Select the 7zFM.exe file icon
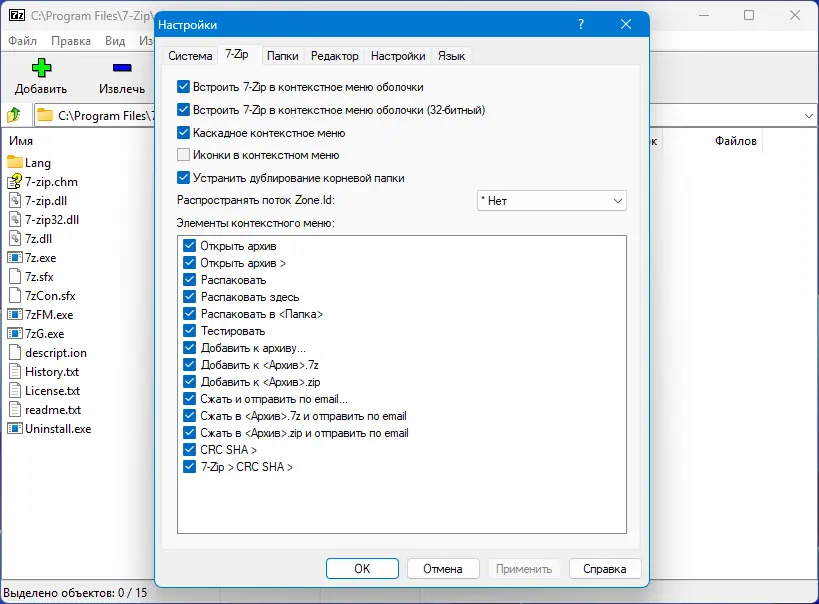Viewport: 819px width, 604px height. [15, 315]
